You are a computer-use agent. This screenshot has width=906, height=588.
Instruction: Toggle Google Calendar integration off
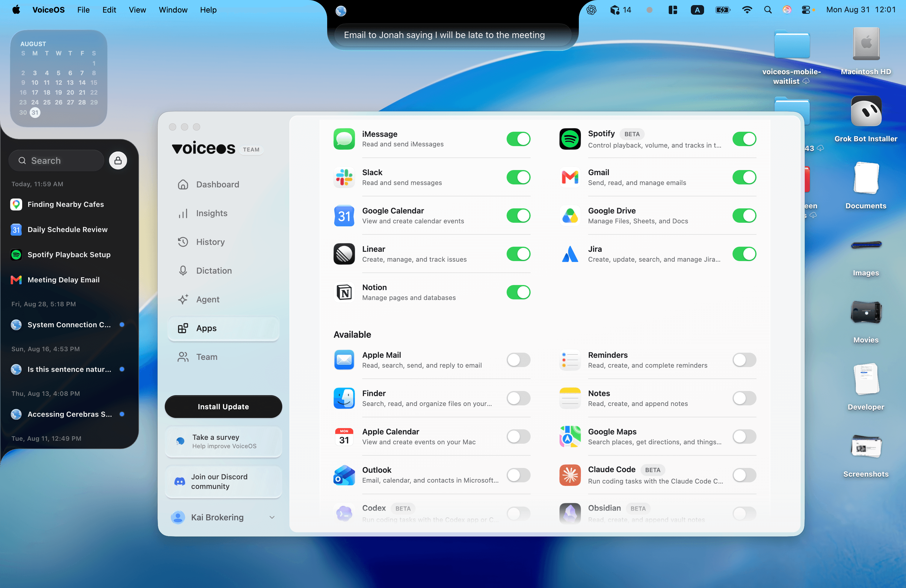point(518,216)
